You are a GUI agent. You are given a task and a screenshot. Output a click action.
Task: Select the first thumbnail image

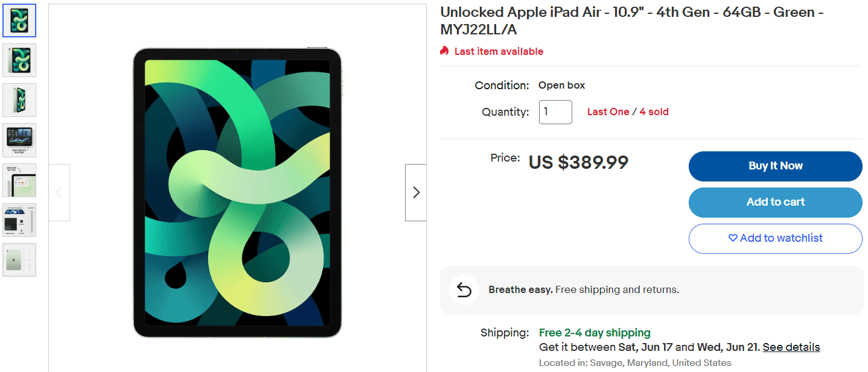pos(19,20)
